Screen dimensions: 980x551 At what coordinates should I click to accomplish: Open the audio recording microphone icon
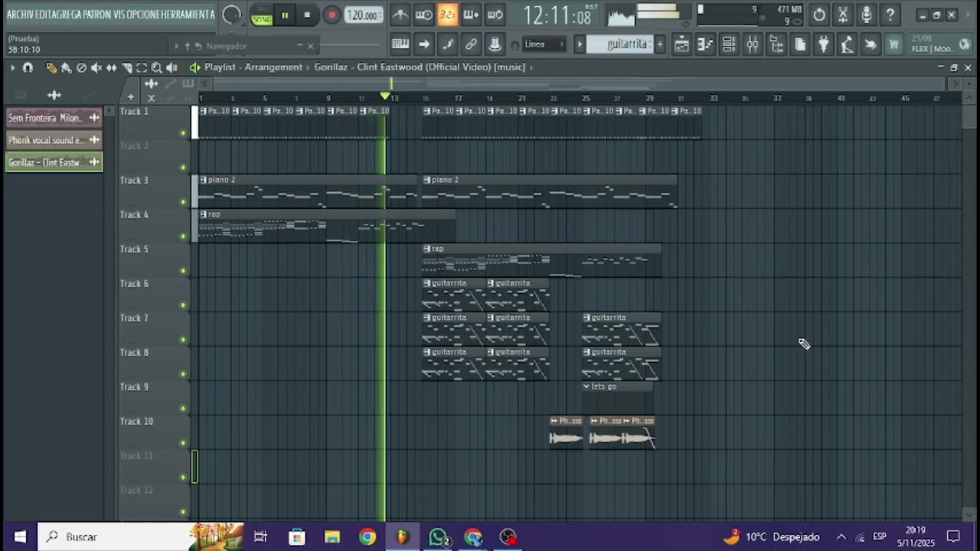point(867,15)
